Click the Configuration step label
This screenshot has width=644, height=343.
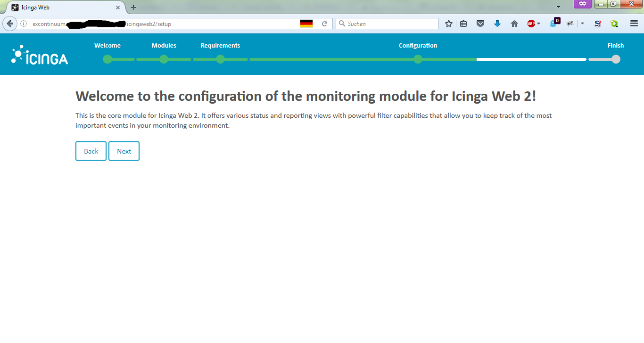(418, 46)
